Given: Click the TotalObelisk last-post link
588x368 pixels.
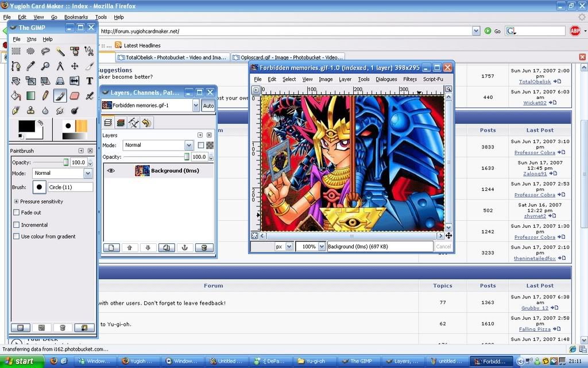Looking at the screenshot, I should pos(535,82).
